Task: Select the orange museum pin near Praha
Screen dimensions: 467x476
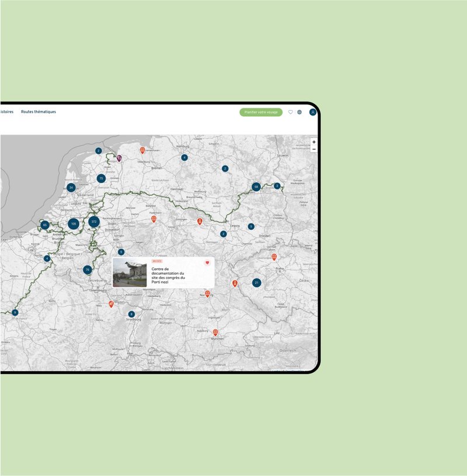Action: [x=274, y=257]
